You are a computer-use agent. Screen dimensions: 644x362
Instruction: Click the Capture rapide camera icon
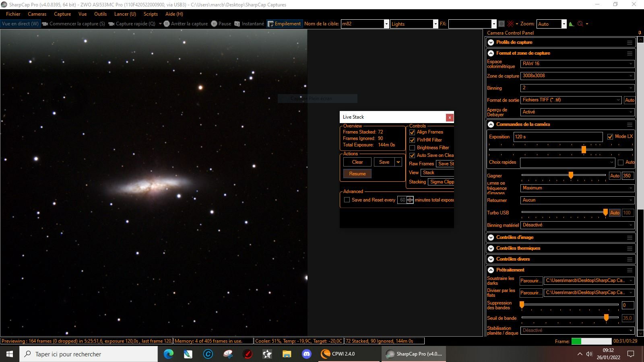[x=111, y=24]
